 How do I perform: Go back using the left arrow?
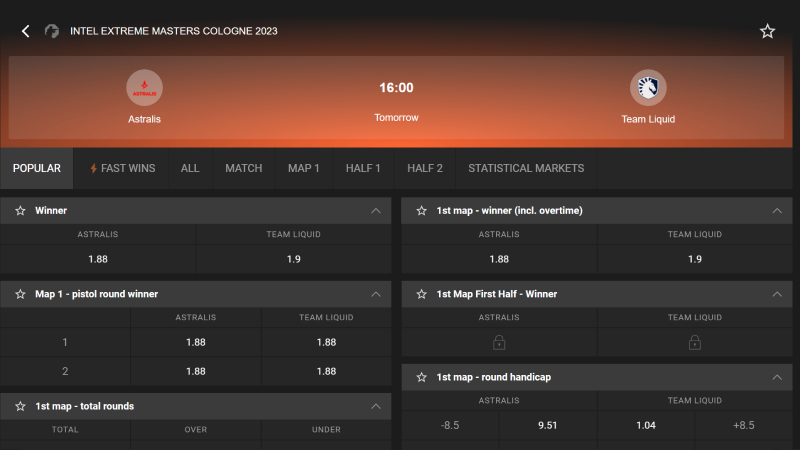pos(26,31)
